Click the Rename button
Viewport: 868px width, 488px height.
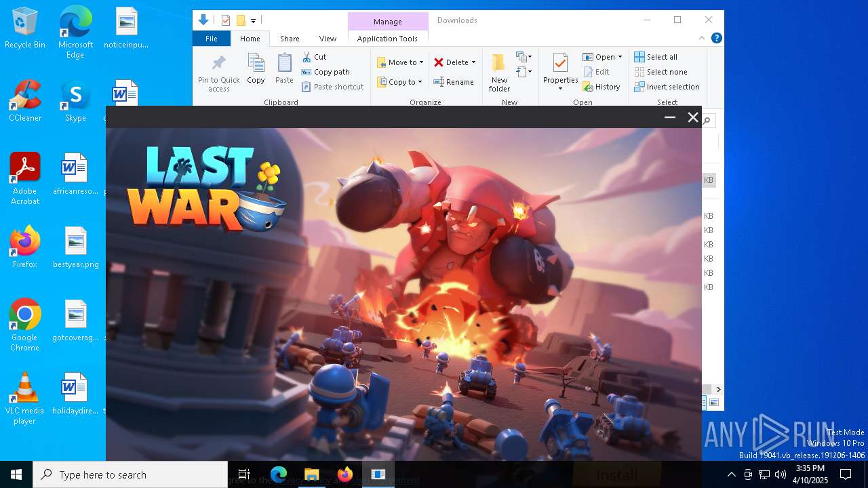pyautogui.click(x=454, y=82)
